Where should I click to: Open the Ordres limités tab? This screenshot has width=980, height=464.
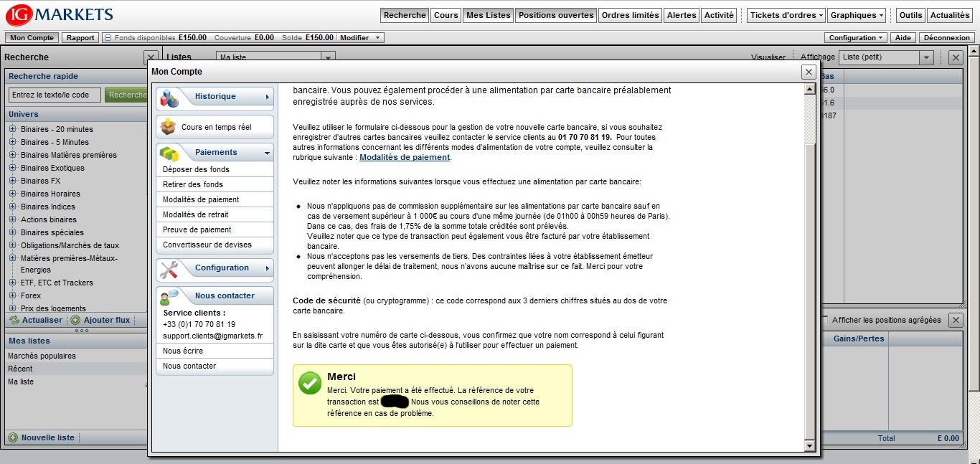point(630,15)
